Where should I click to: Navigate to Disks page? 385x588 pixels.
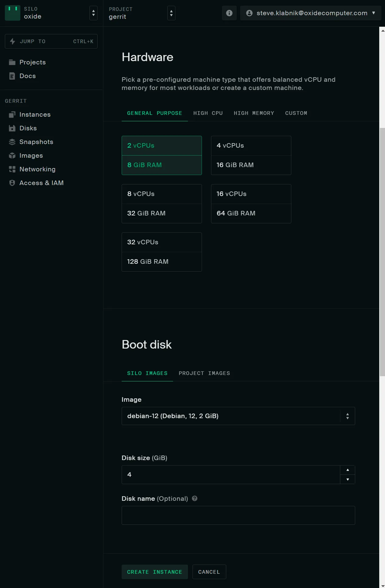[x=28, y=128]
